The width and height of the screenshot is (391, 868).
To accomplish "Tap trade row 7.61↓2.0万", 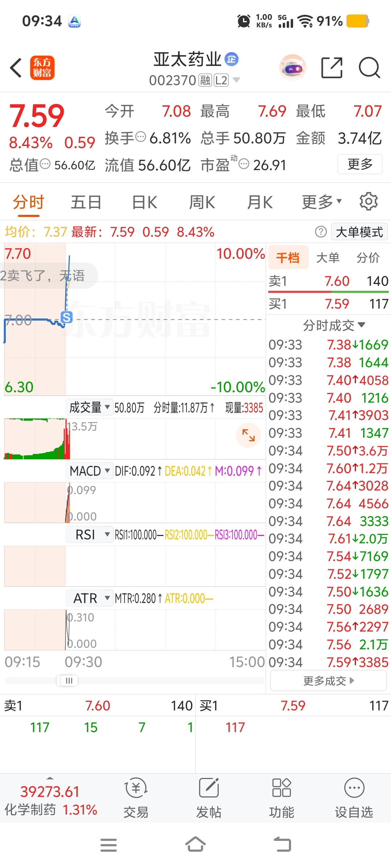I will pos(328,539).
